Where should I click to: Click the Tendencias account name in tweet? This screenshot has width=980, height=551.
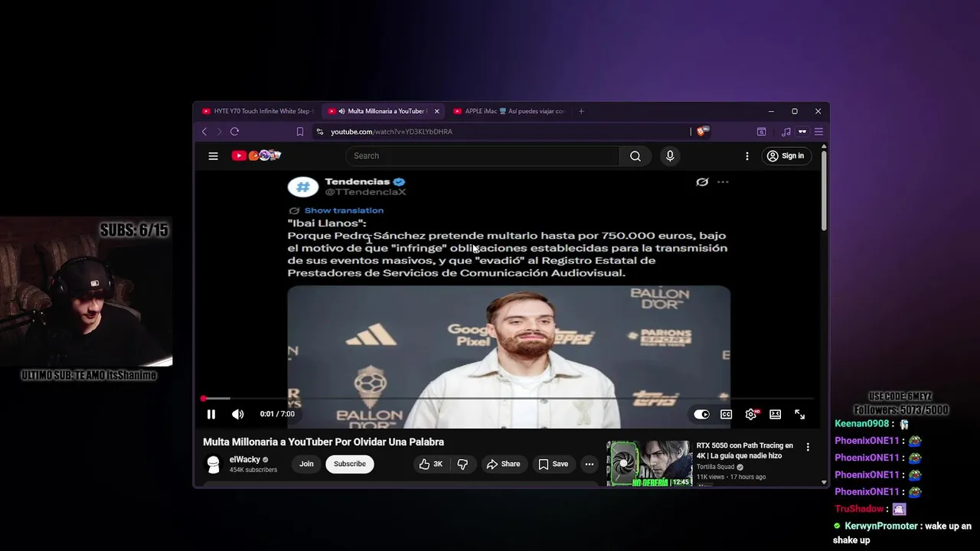[358, 181]
